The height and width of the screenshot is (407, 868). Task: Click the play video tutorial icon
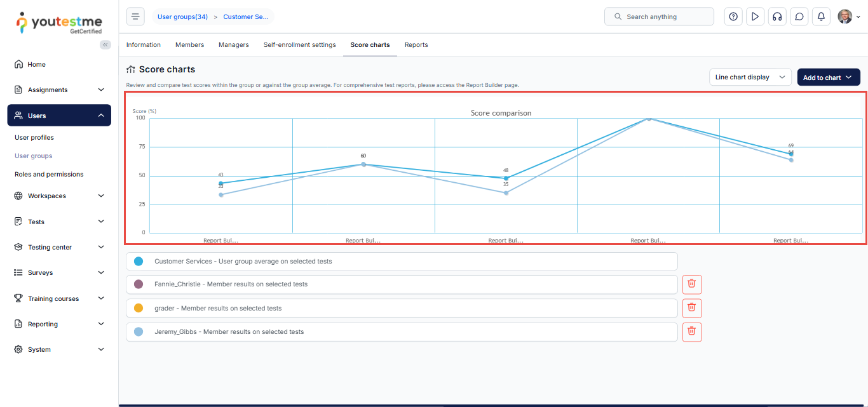coord(755,17)
